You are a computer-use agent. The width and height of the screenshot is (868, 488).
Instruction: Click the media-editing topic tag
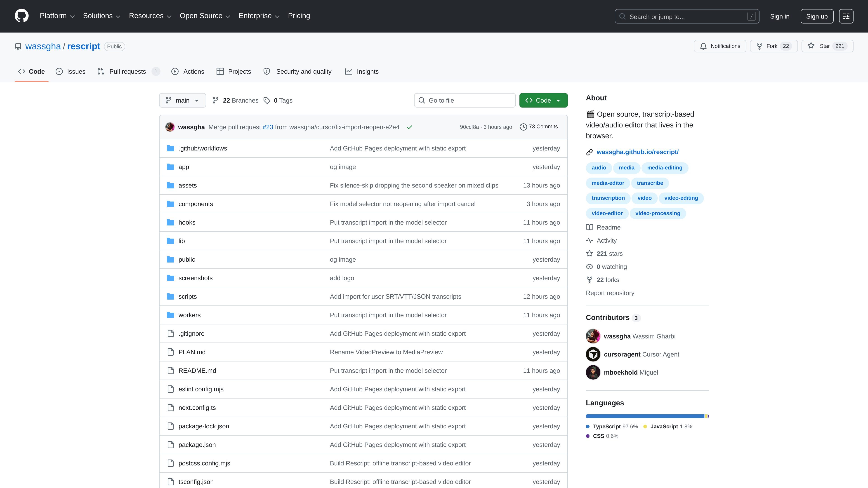(x=665, y=168)
